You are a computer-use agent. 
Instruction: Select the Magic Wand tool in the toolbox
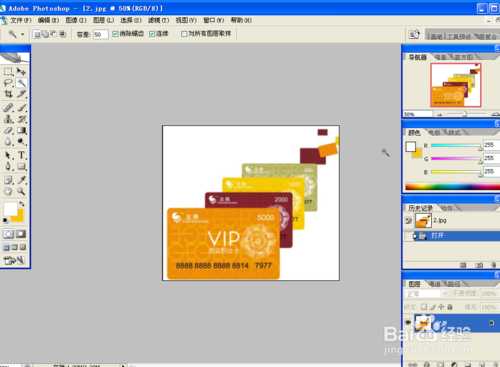point(21,83)
